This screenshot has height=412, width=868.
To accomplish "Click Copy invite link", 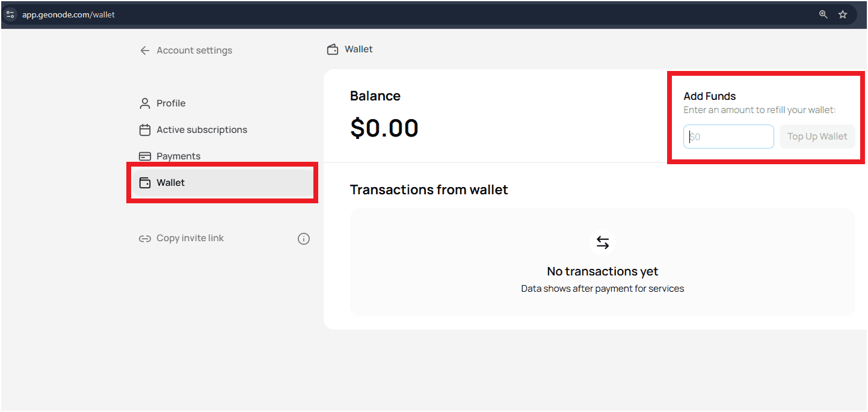I will (189, 238).
